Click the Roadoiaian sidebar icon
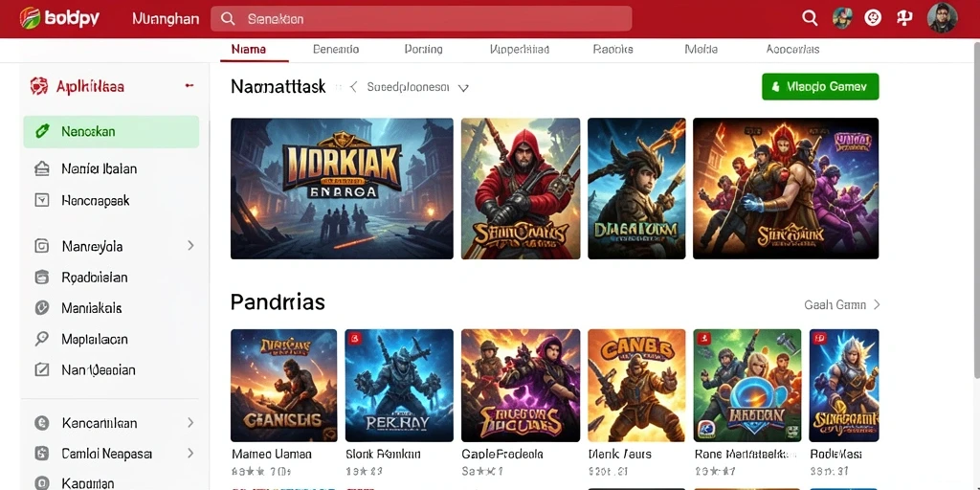980x490 pixels. pos(42,277)
